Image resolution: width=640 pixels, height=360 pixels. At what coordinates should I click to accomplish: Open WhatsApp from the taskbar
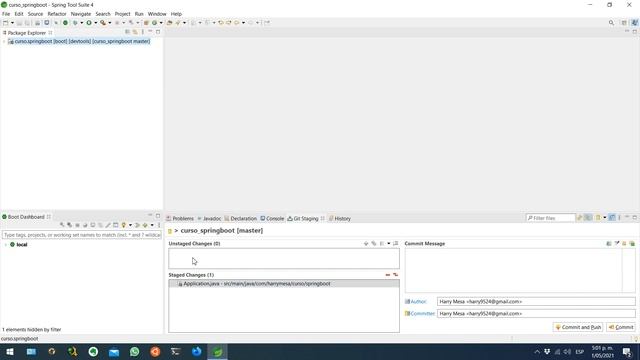(134, 351)
